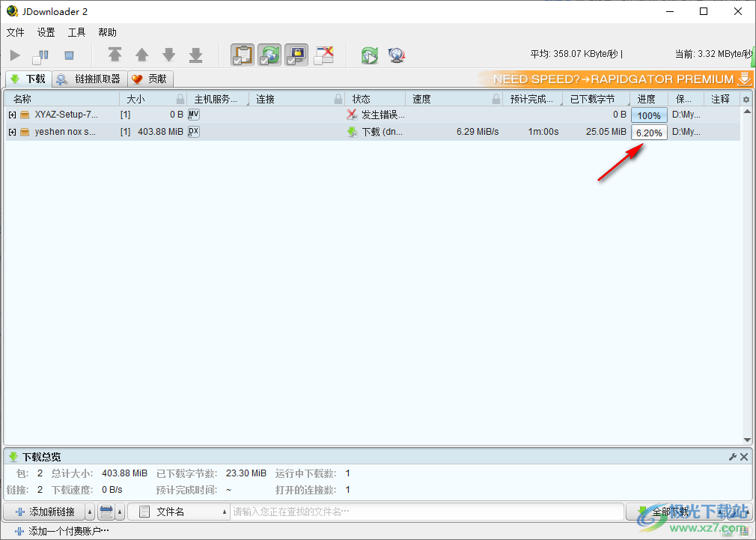This screenshot has width=756, height=540.
Task: Start all downloads with the play button
Action: coord(16,55)
